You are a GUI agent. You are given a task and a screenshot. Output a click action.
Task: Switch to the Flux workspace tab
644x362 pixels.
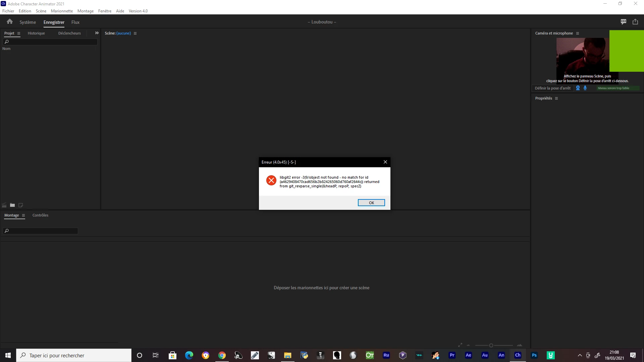[75, 22]
